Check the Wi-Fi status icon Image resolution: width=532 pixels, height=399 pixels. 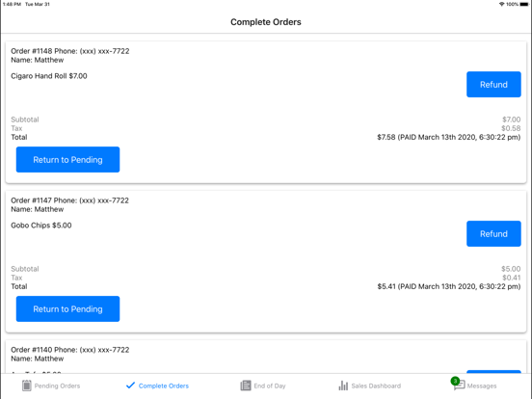coord(502,4)
